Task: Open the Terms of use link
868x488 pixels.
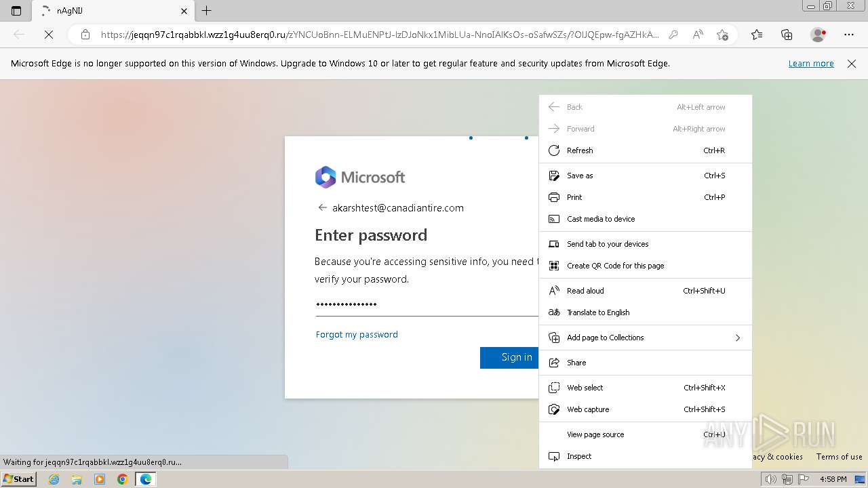Action: pyautogui.click(x=839, y=457)
